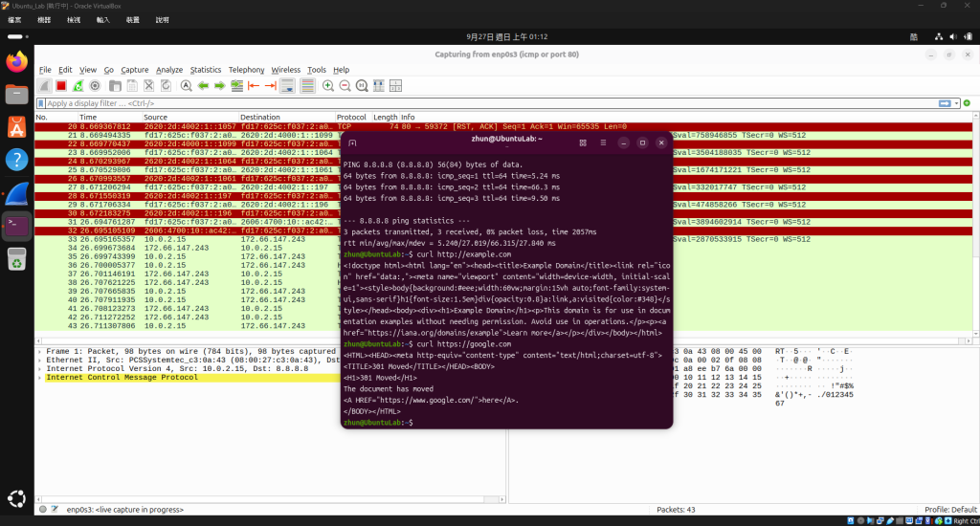Click the reset layout toolbar icon
This screenshot has height=526, width=980.
[x=395, y=86]
